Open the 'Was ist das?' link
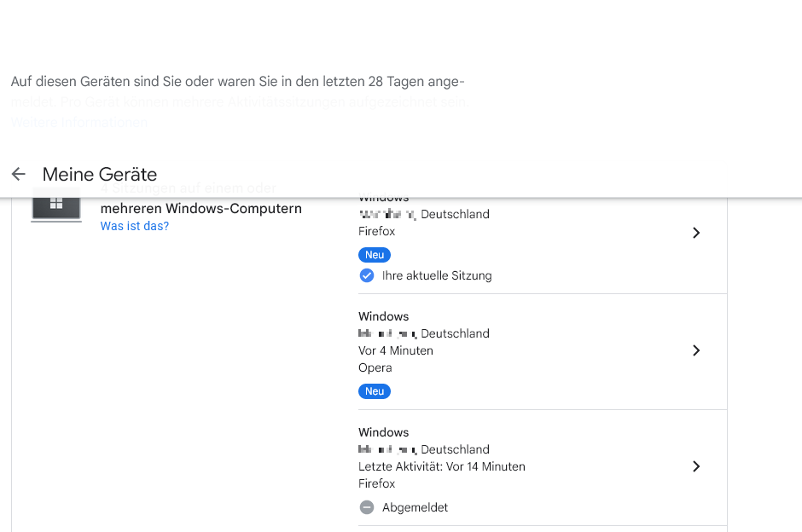 click(x=135, y=226)
